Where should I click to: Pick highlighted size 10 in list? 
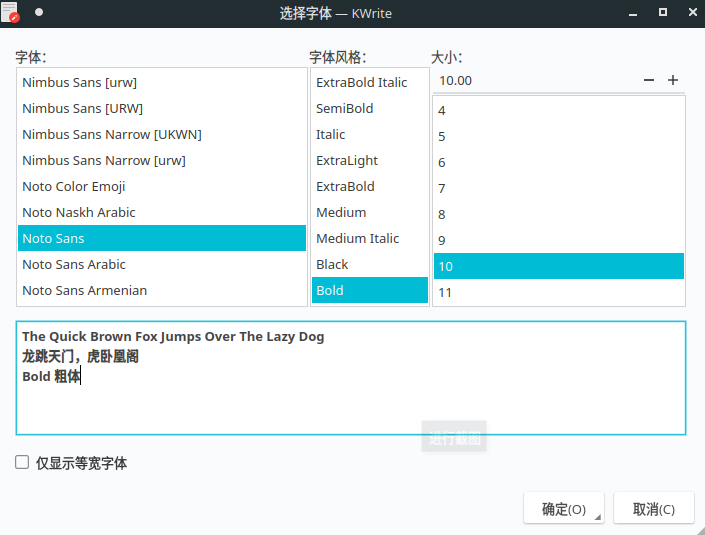[559, 266]
